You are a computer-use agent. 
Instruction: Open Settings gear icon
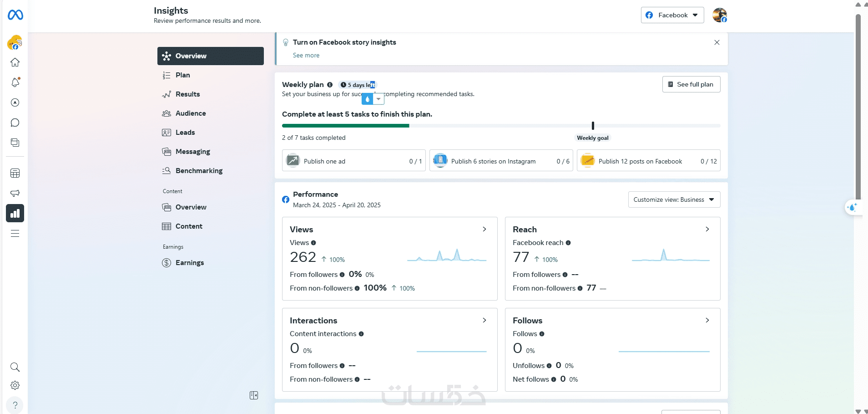[15, 385]
